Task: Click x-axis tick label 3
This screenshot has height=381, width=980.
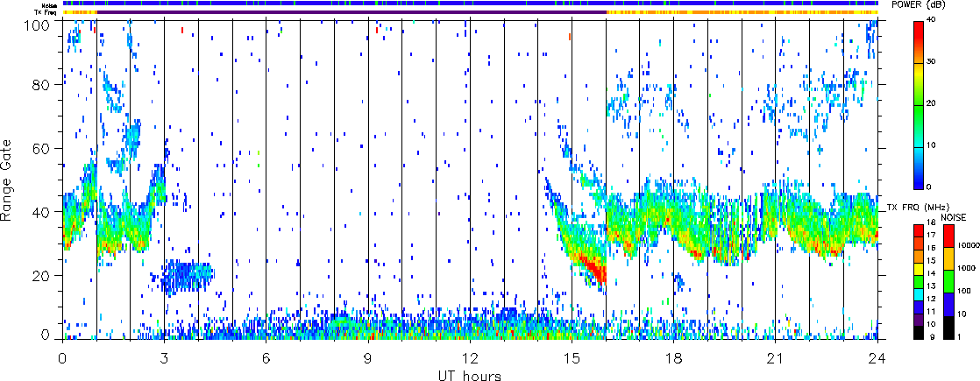Action: tap(165, 358)
